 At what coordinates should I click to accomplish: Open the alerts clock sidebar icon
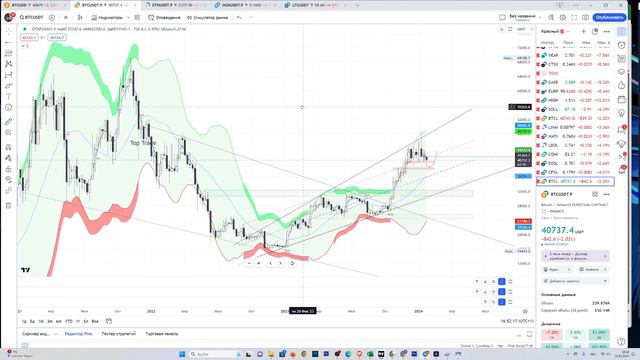pyautogui.click(x=622, y=45)
